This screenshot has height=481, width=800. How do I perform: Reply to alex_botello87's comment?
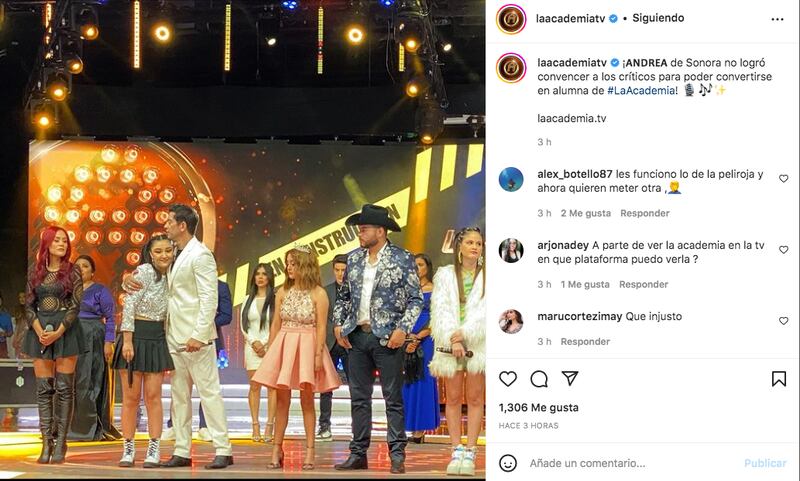point(645,213)
